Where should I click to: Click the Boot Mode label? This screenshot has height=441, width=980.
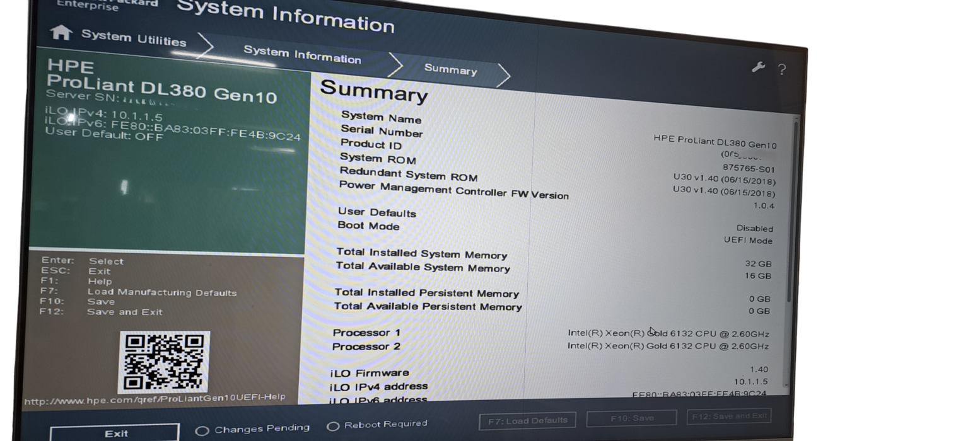click(368, 226)
